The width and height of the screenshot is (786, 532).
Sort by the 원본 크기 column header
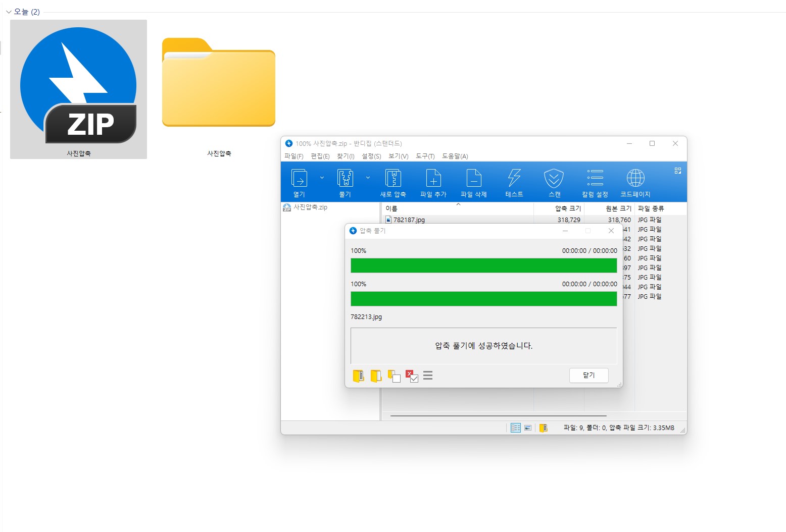(x=610, y=208)
